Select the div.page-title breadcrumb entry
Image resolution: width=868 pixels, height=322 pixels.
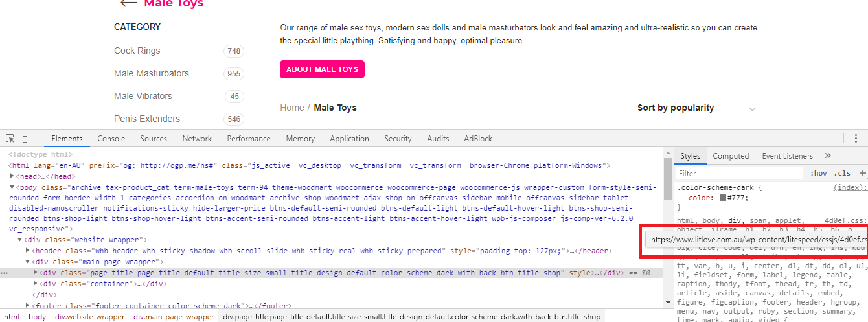412,317
